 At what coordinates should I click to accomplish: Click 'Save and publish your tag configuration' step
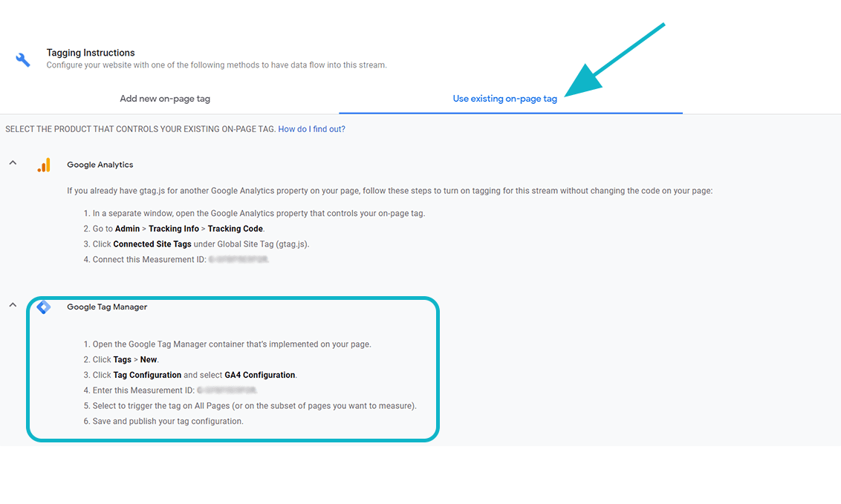click(163, 421)
